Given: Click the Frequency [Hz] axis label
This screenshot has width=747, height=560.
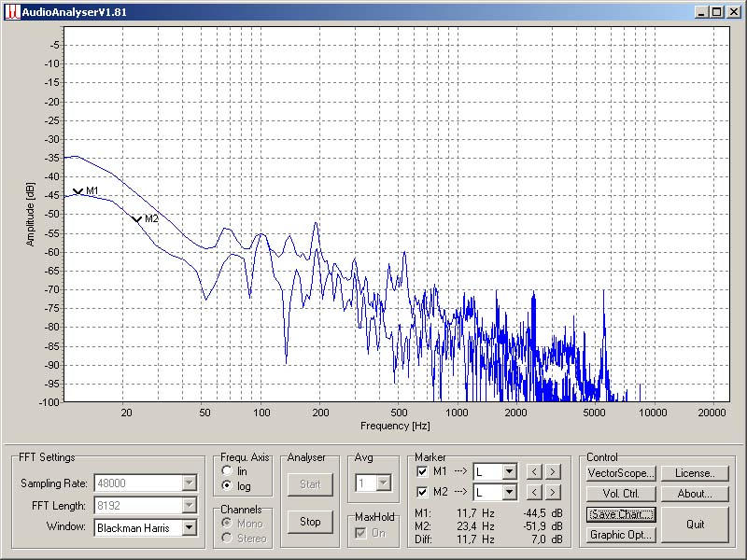Looking at the screenshot, I should [x=395, y=426].
